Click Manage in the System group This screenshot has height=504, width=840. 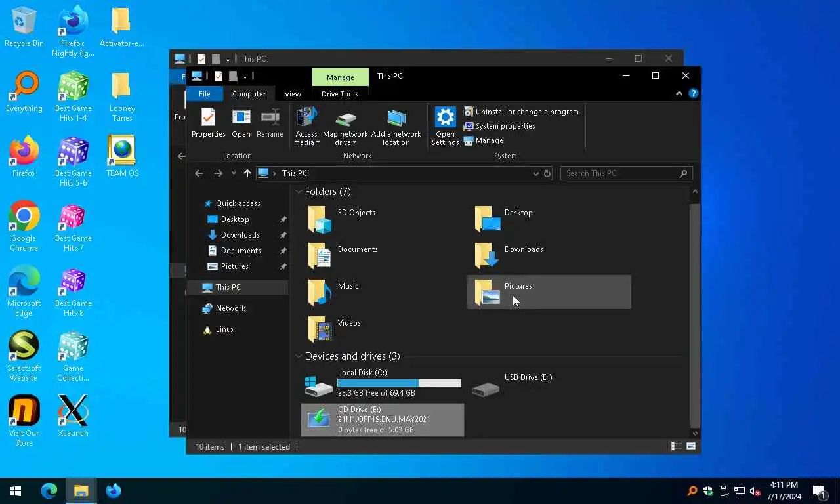(x=484, y=140)
